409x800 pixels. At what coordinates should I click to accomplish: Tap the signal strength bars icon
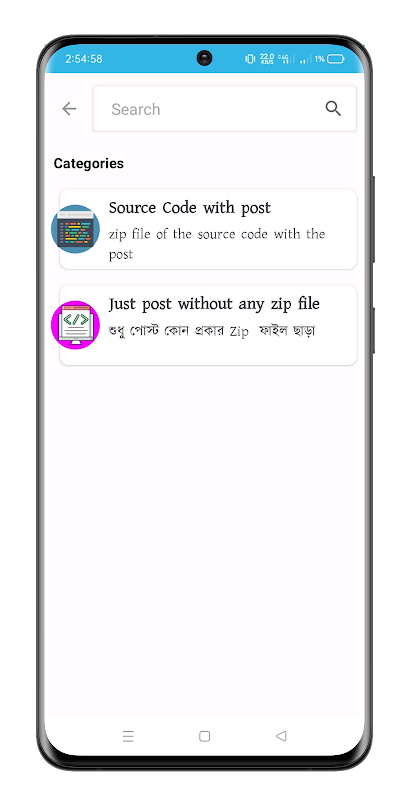(305, 60)
